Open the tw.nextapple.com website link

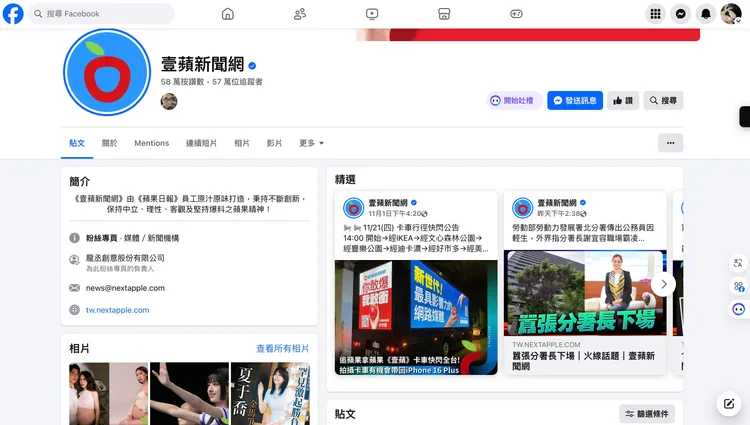pos(118,310)
